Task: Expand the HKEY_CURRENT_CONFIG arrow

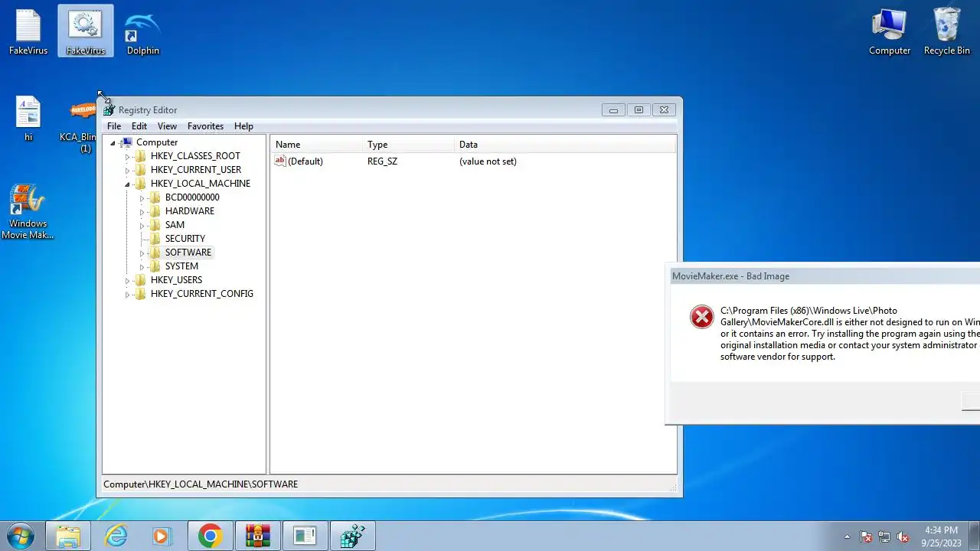Action: (x=128, y=294)
